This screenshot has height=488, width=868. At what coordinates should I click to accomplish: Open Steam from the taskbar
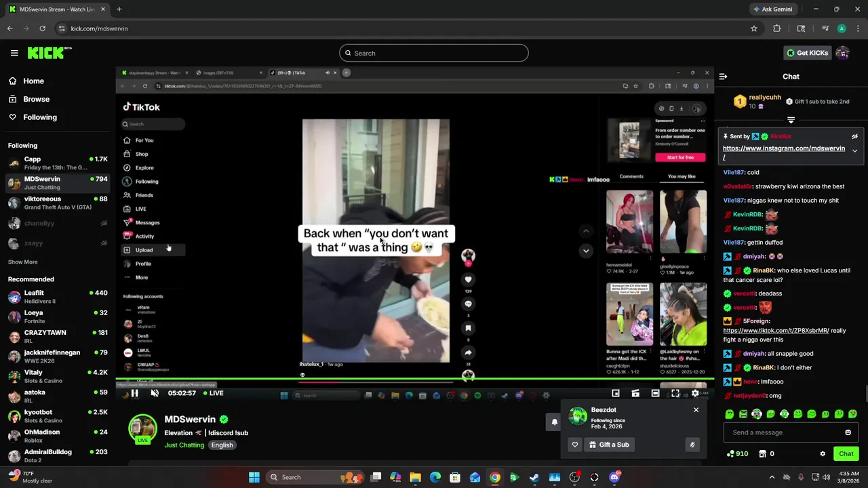coord(534,477)
